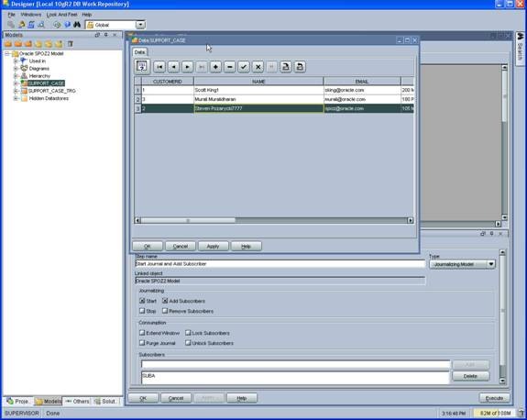The image size is (527, 420).
Task: Open the SQL query icon in data toolbar
Action: click(x=142, y=66)
